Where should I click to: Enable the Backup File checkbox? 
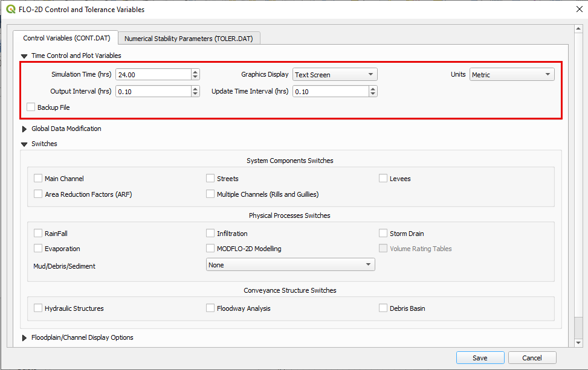point(31,107)
